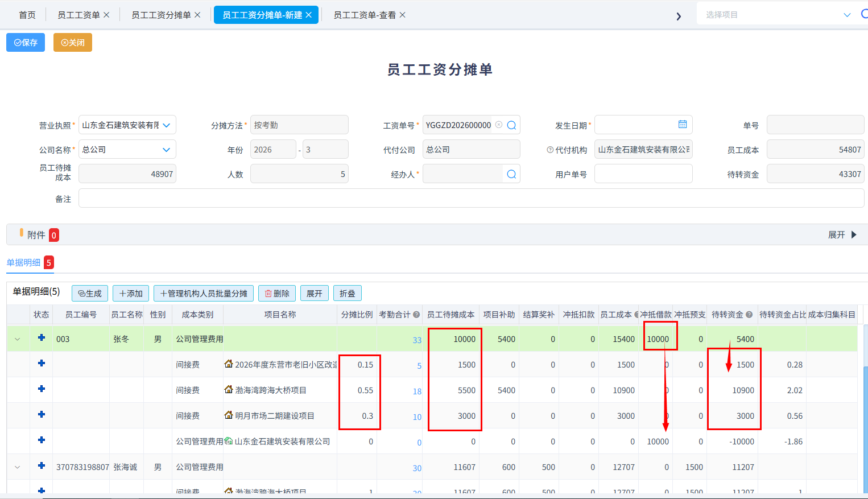Switch to the 员工工资单-查看 tab
Screen dimensions: 868x499
coord(365,15)
